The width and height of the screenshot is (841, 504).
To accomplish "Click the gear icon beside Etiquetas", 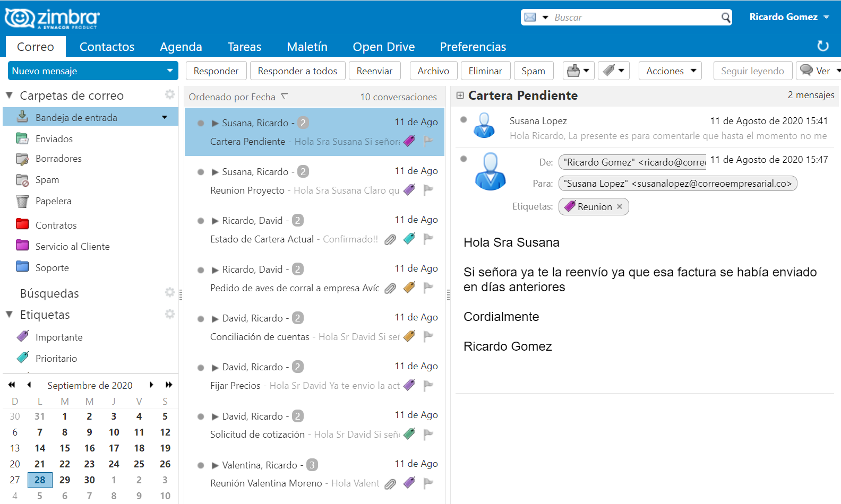I will tap(170, 314).
